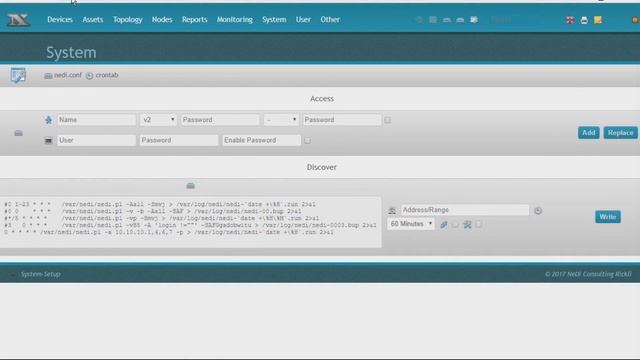Open the Other menu

click(330, 20)
